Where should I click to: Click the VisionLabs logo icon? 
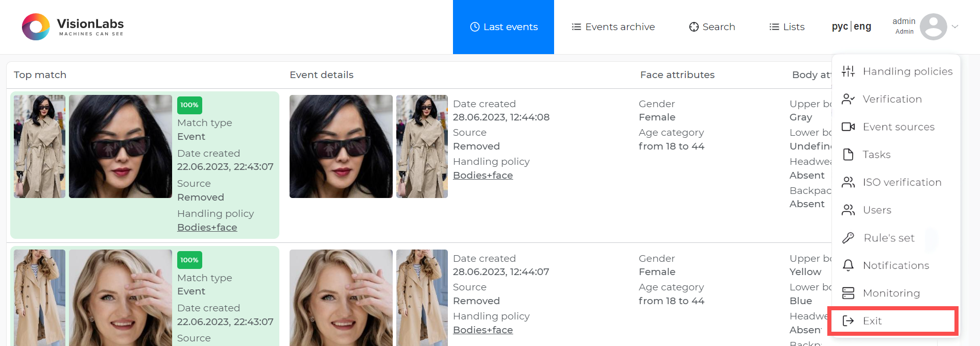click(x=36, y=27)
